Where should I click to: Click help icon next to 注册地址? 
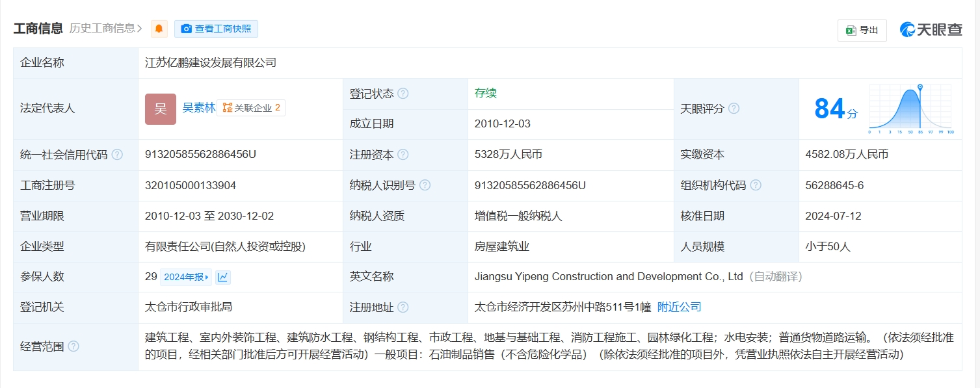403,307
